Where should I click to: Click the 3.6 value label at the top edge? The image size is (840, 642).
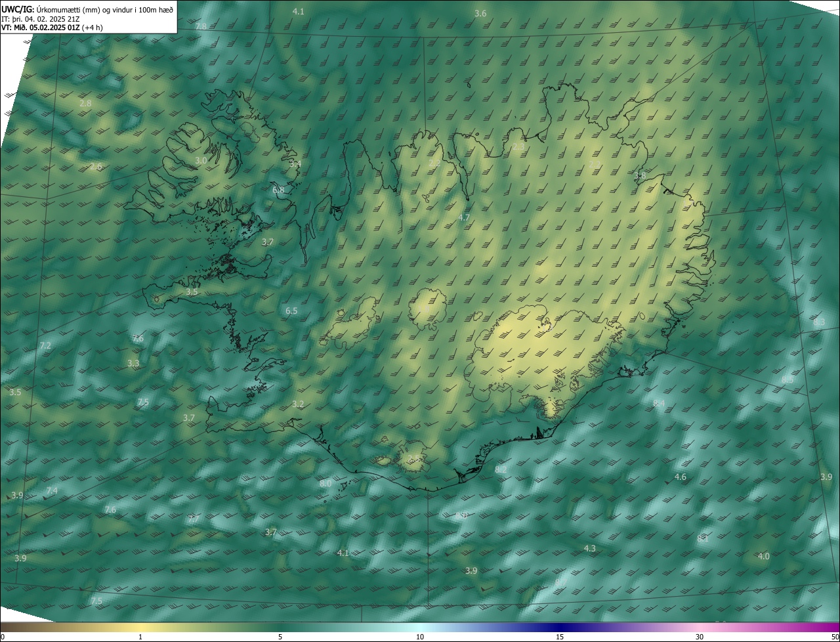coord(480,14)
